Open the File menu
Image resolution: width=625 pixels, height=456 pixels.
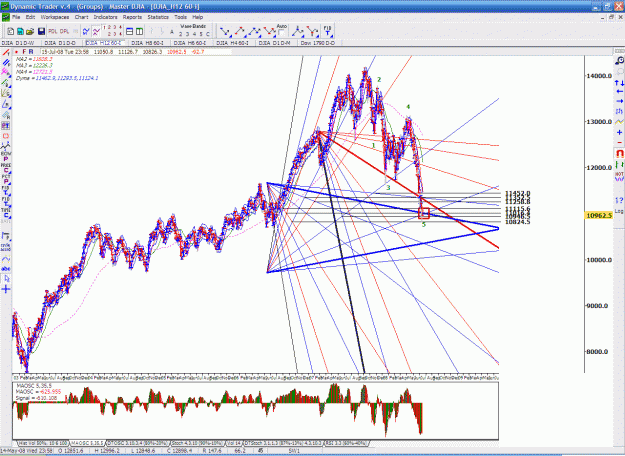(x=16, y=17)
